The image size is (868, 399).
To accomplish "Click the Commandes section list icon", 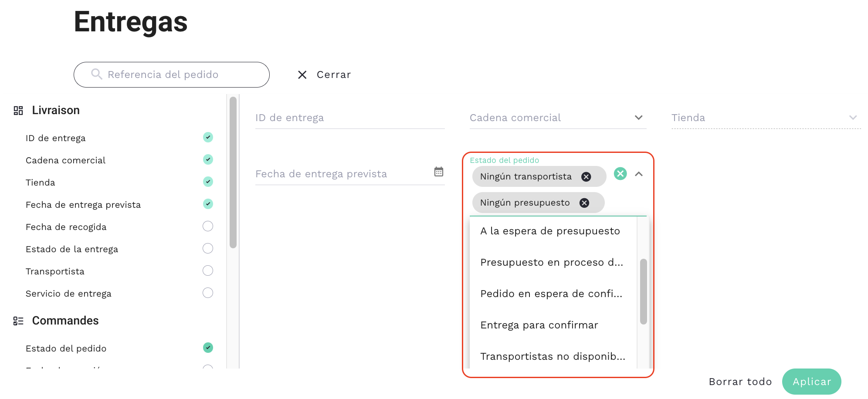I will click(18, 321).
